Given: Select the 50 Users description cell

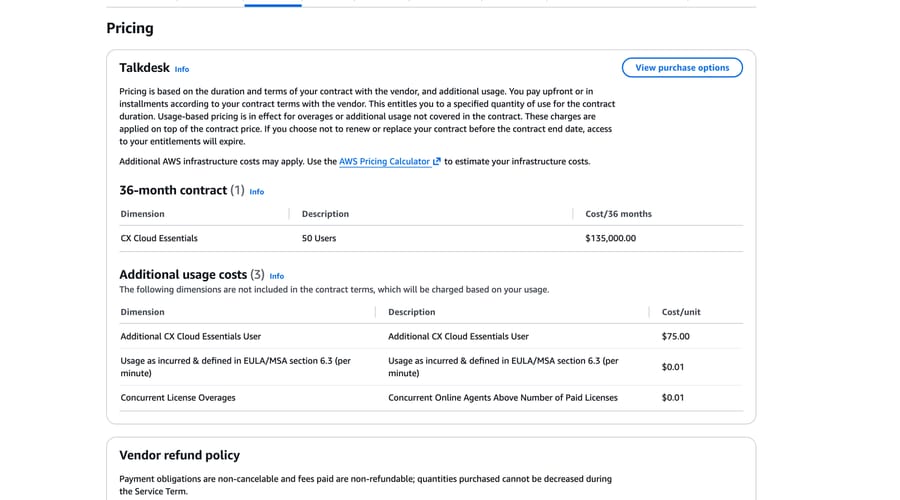Looking at the screenshot, I should (x=319, y=238).
